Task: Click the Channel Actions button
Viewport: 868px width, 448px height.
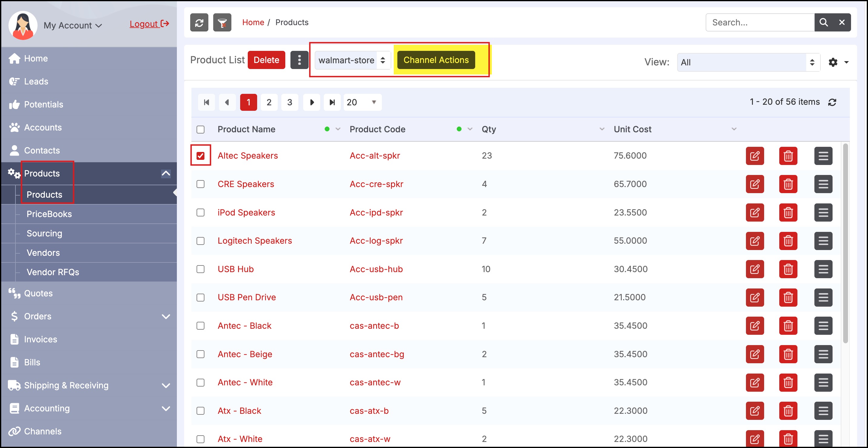Action: (436, 60)
